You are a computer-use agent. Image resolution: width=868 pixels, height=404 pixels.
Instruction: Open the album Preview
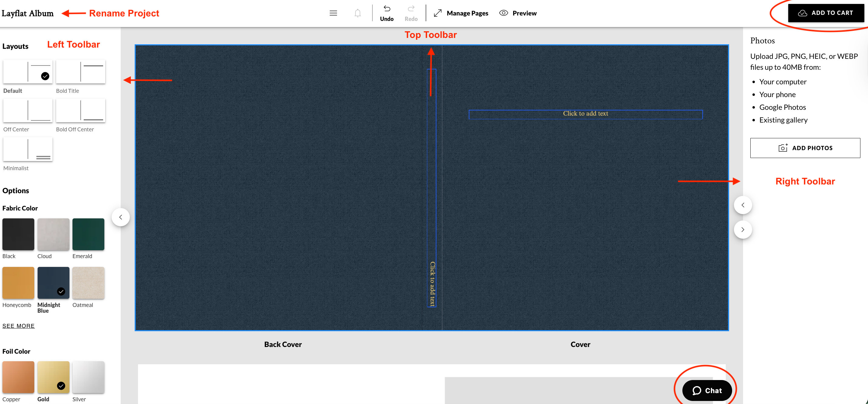(518, 13)
